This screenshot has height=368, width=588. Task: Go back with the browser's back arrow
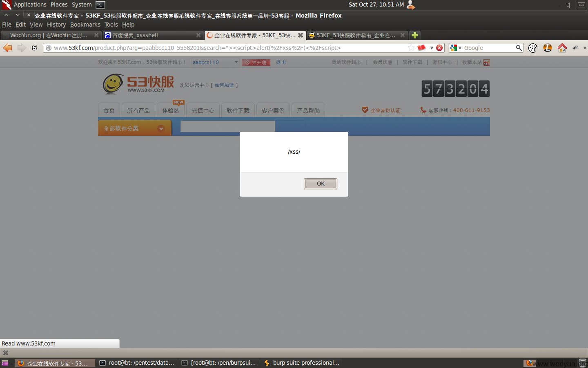pos(7,48)
